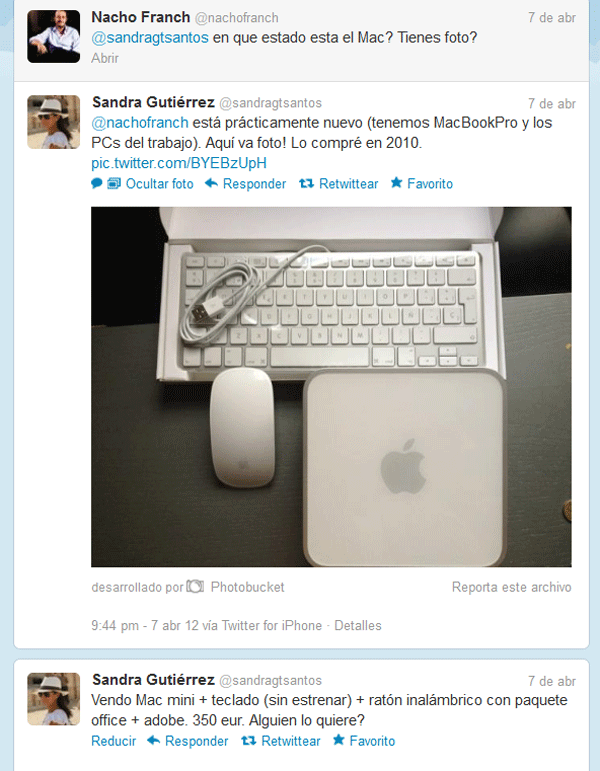
Task: Hide the photo with Ocultar foto
Action: 160,184
